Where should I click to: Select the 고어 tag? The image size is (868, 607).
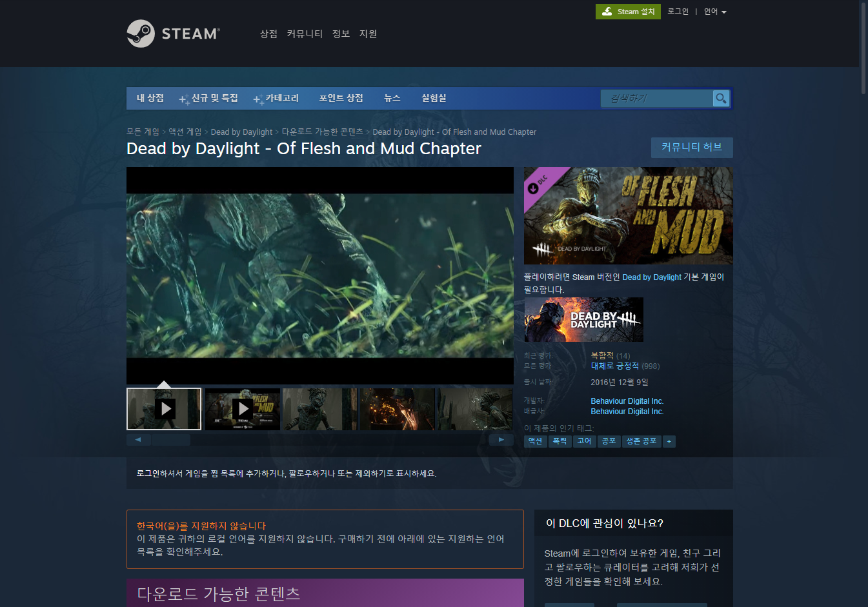tap(584, 441)
